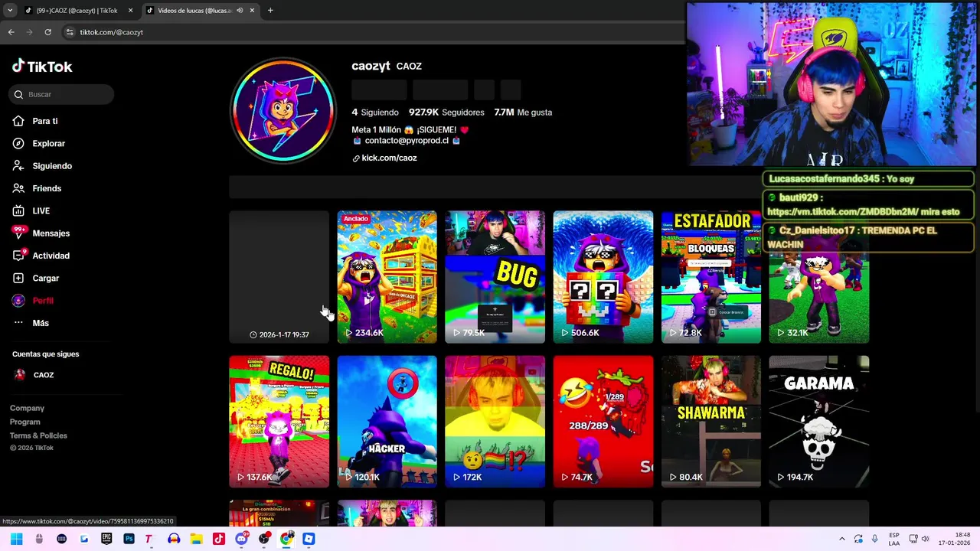Click the microphone tray icon
This screenshot has width=980, height=551.
point(874,539)
